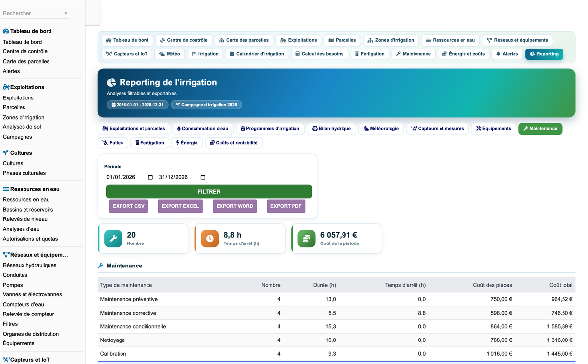Open the Maintenance top navigation tab
Image resolution: width=588 pixels, height=364 pixels.
414,54
